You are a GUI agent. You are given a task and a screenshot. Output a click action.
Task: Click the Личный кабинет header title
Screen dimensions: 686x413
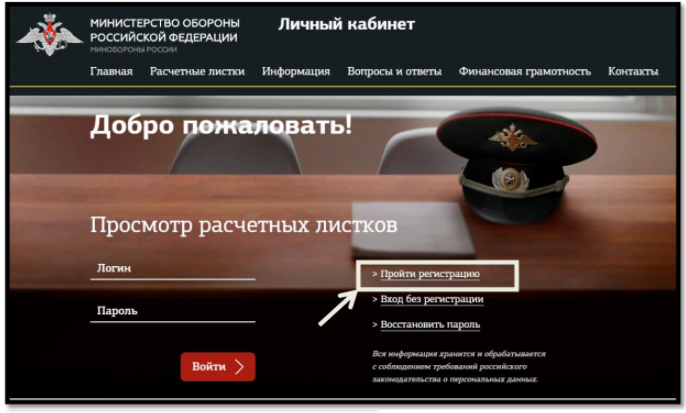[x=346, y=24]
